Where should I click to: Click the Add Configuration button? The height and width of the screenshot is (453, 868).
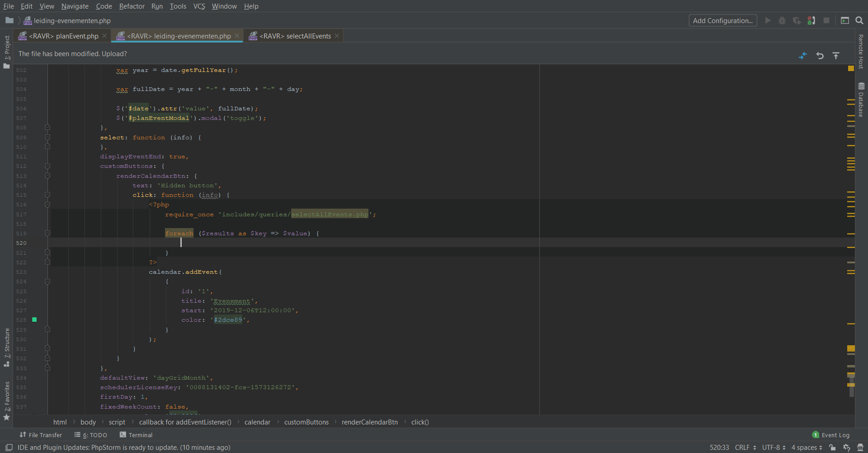click(x=722, y=21)
